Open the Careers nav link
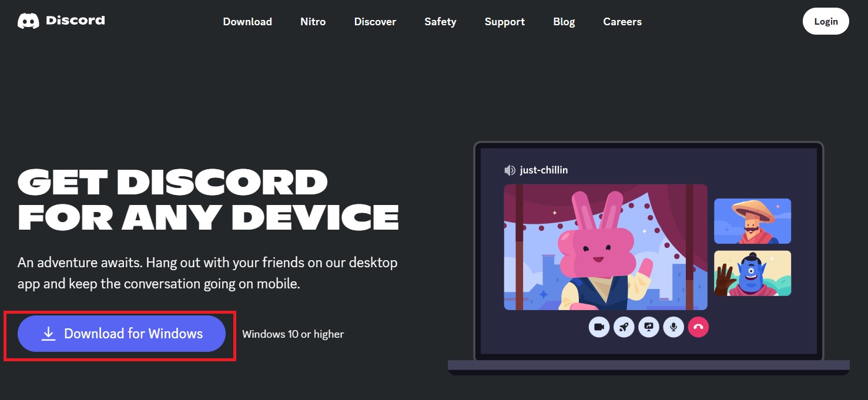Viewport: 868px width, 400px height. pos(622,22)
